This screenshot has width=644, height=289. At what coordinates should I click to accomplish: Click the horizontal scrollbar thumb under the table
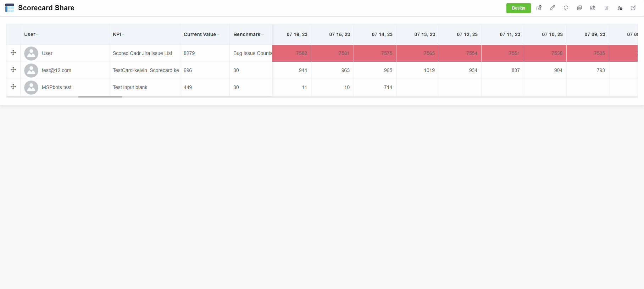point(100,97)
